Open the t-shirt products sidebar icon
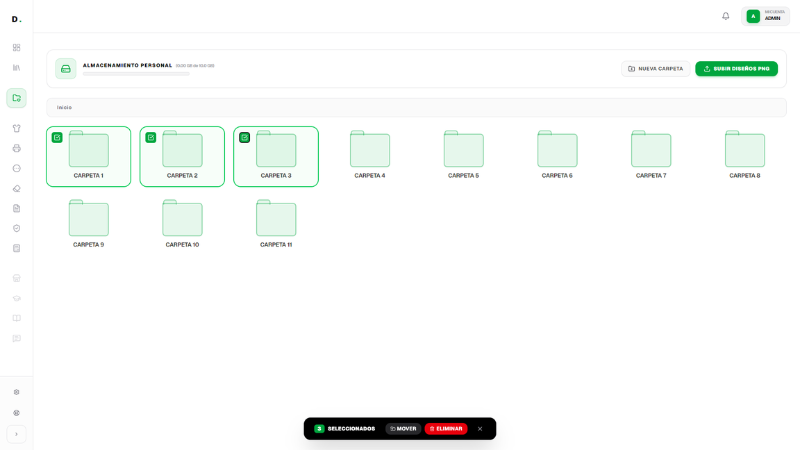The height and width of the screenshot is (450, 800). (16, 129)
